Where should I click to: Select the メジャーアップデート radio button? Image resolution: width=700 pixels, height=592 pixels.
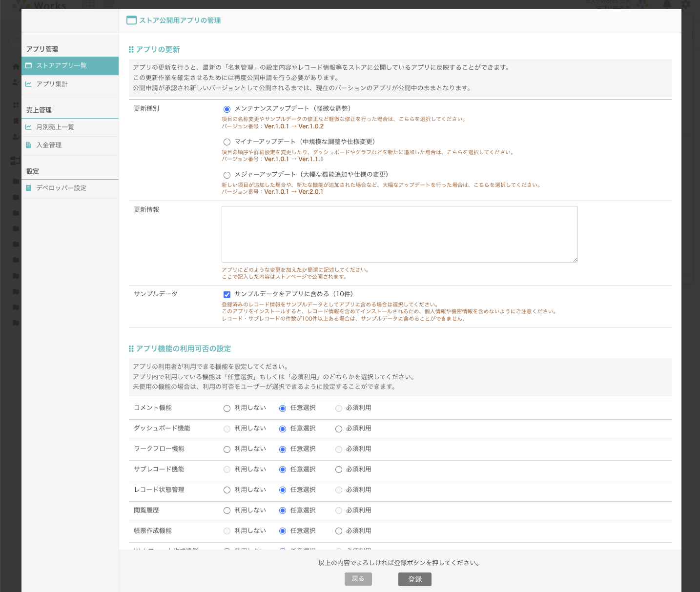pos(227,175)
